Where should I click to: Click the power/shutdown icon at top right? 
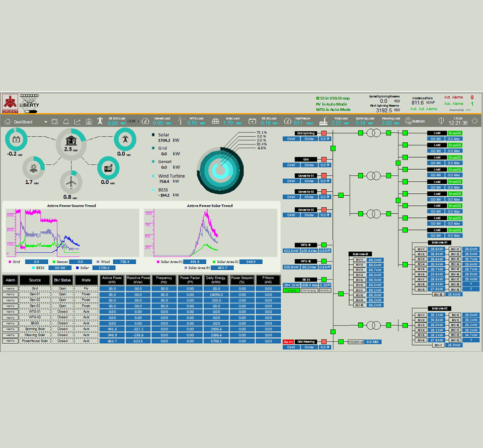pos(474,121)
